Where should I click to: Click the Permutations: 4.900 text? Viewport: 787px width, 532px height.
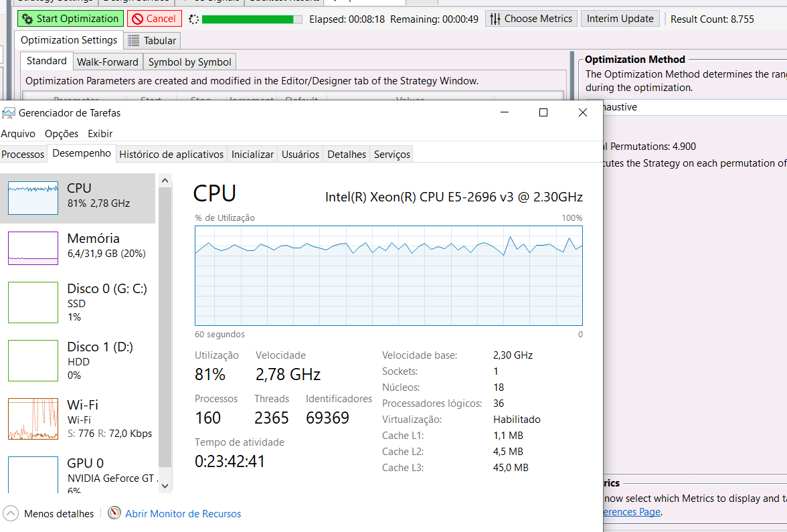point(653,147)
